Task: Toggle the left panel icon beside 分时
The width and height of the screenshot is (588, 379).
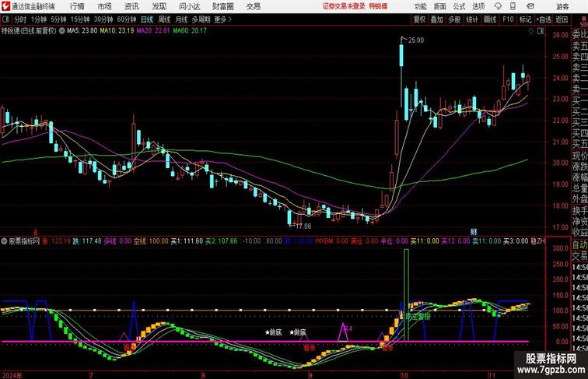Action: 5,19
